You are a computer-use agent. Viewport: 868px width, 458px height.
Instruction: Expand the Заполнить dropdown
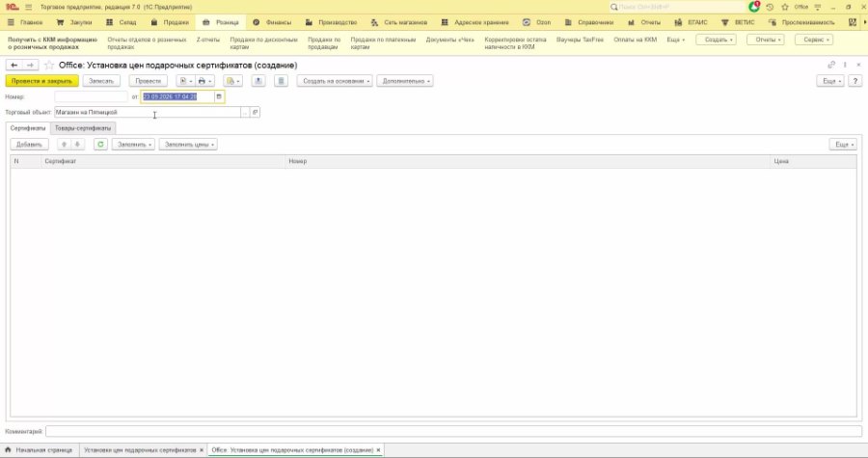133,145
